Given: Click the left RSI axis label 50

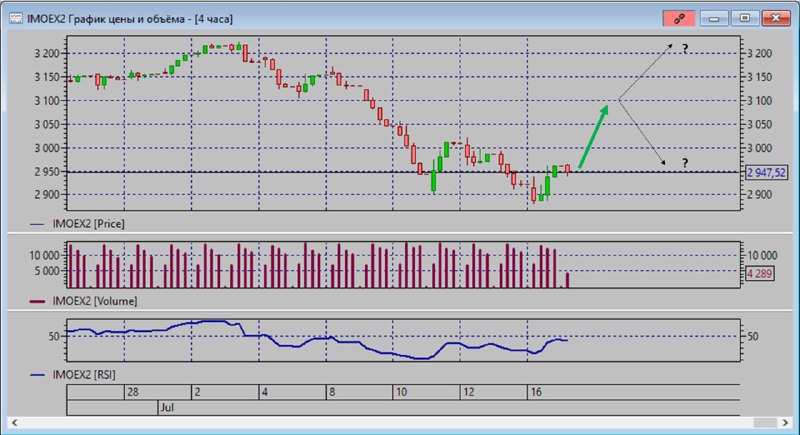Looking at the screenshot, I should [55, 336].
